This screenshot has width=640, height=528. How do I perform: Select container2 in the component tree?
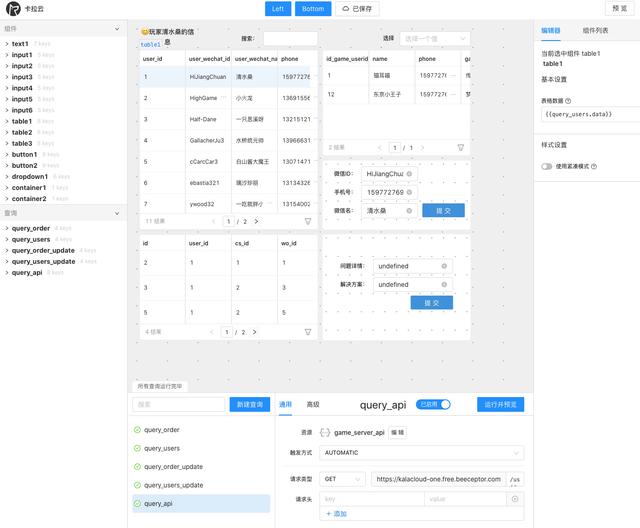(x=29, y=199)
